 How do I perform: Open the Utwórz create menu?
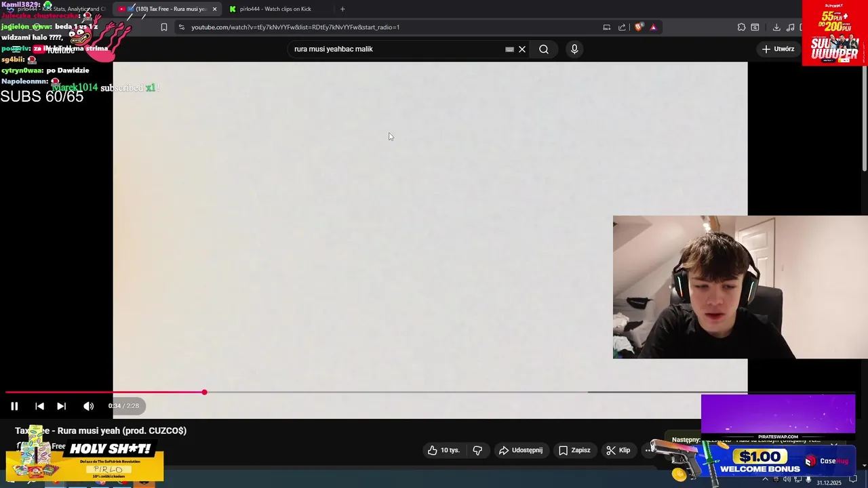[x=778, y=49]
